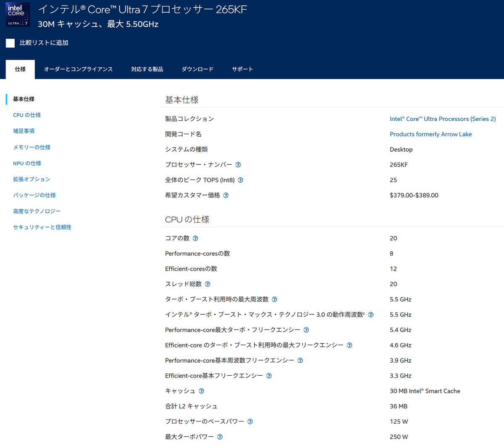The width and height of the screenshot is (504, 448).
Task: Open help icon for 全体のピーク TOPS (Int8)
Action: (x=241, y=180)
